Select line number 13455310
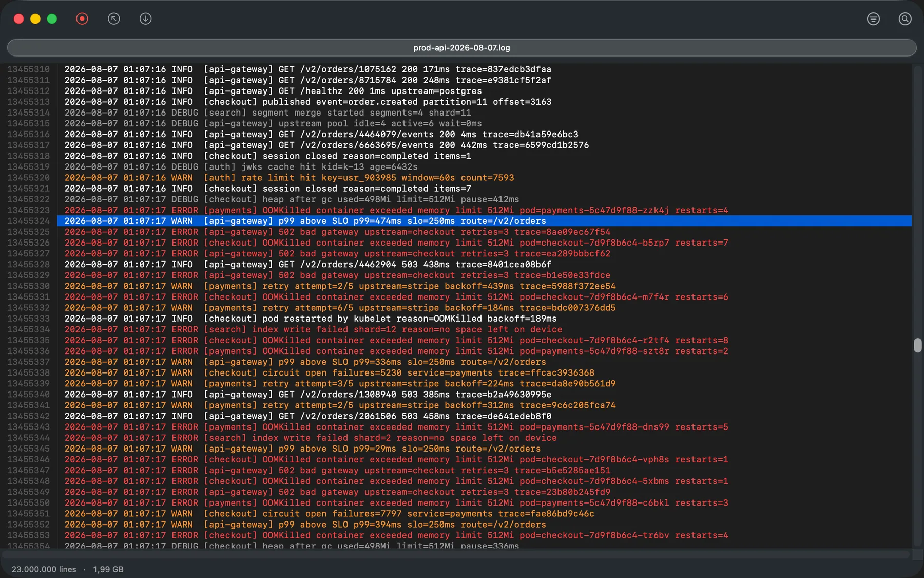Image resolution: width=924 pixels, height=578 pixels. click(x=28, y=69)
